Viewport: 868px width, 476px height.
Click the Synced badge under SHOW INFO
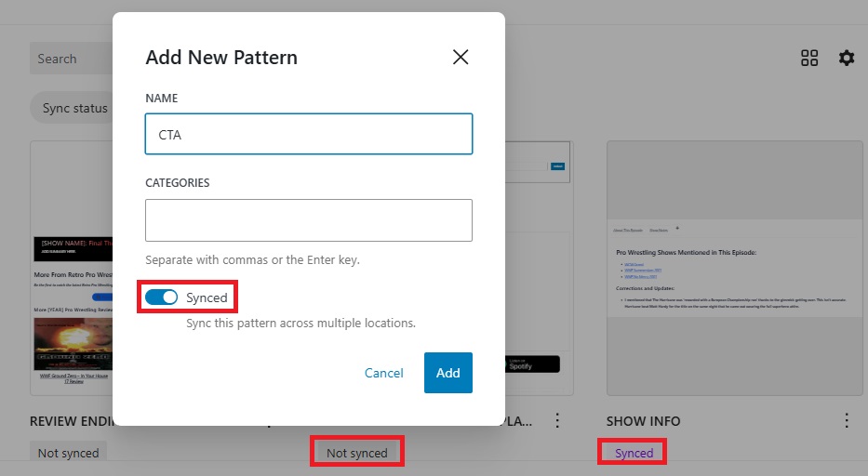coord(634,453)
